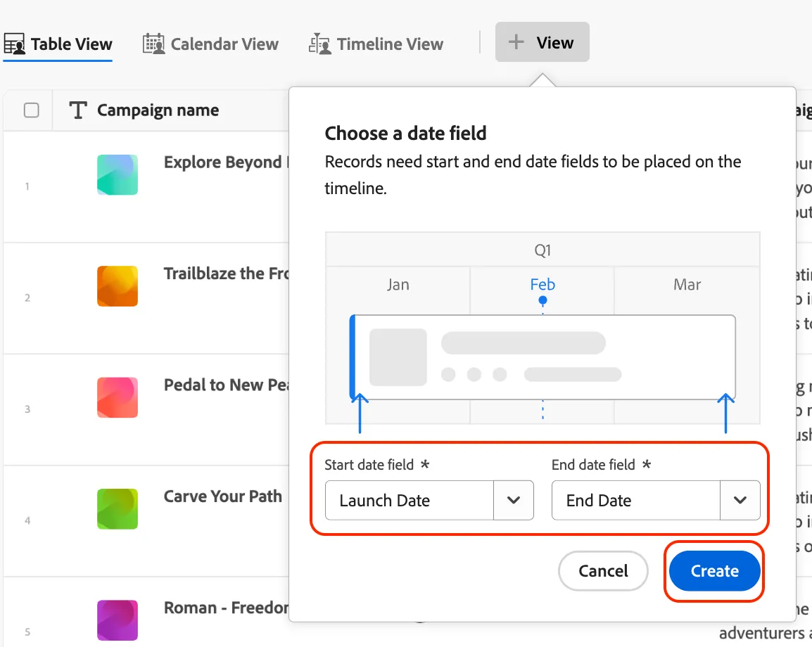The height and width of the screenshot is (647, 812).
Task: Click the Feb month marker in preview
Action: click(x=543, y=300)
